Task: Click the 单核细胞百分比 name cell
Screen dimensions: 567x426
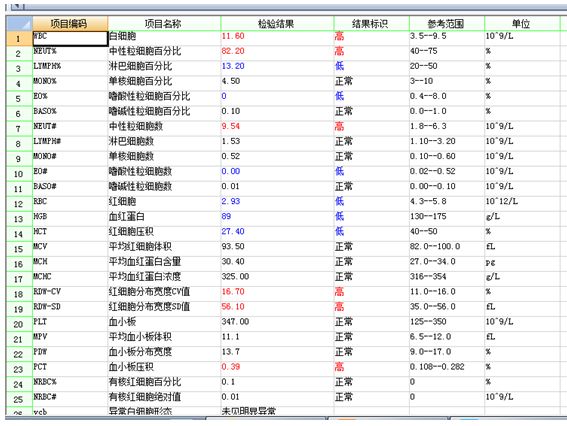Action: (164, 84)
